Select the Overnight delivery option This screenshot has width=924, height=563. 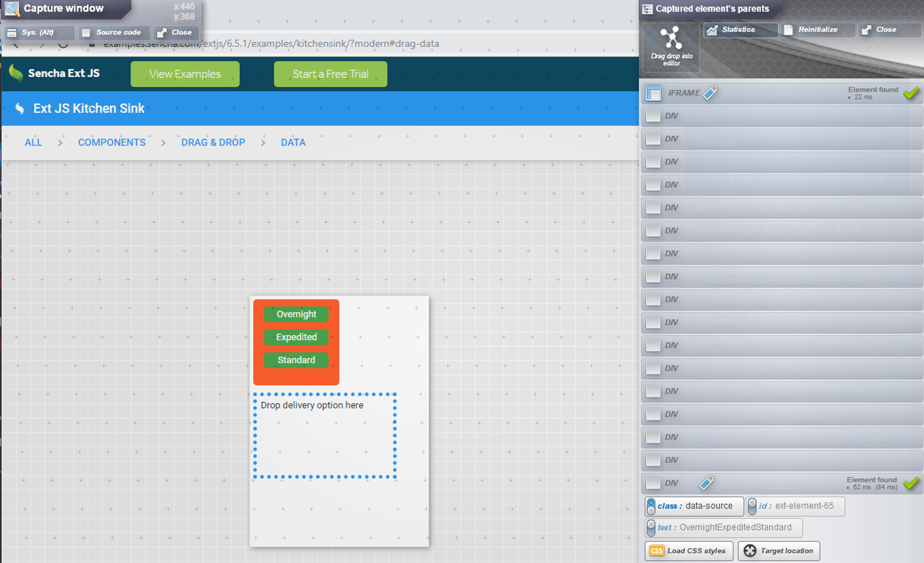click(296, 314)
